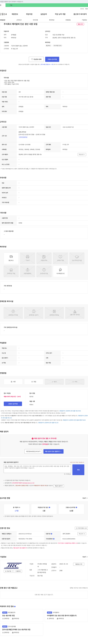The image size is (88, 644).
Task: Open 더보기 in 입사지원 현황 section
Action: point(85,498)
